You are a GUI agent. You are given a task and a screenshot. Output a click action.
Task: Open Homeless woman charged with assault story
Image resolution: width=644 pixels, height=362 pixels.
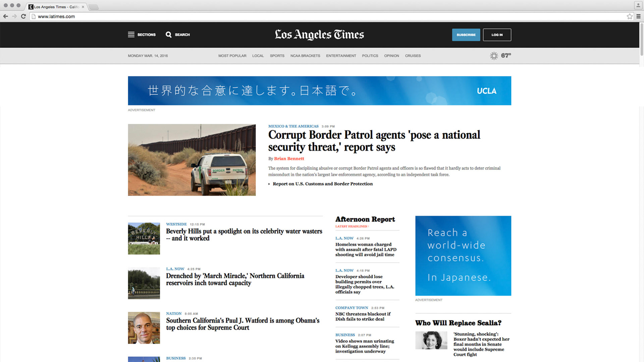(x=366, y=249)
